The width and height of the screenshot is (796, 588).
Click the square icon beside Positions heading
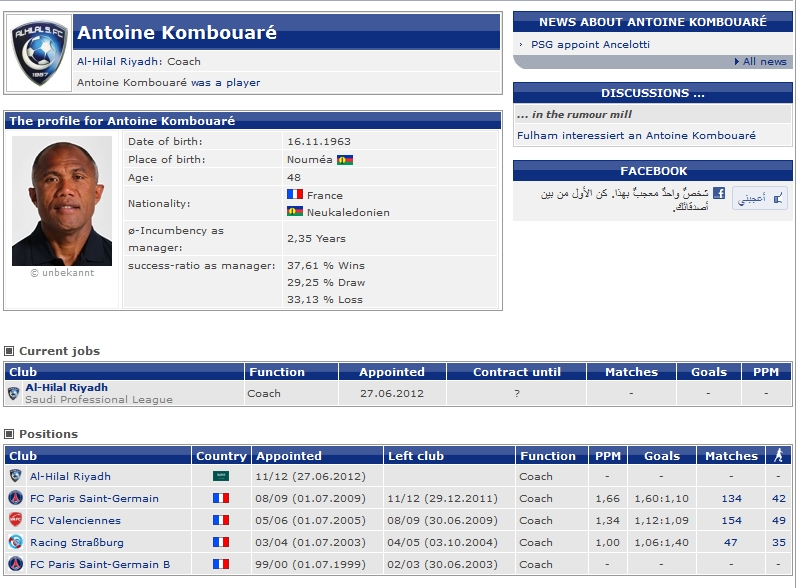tap(9, 434)
